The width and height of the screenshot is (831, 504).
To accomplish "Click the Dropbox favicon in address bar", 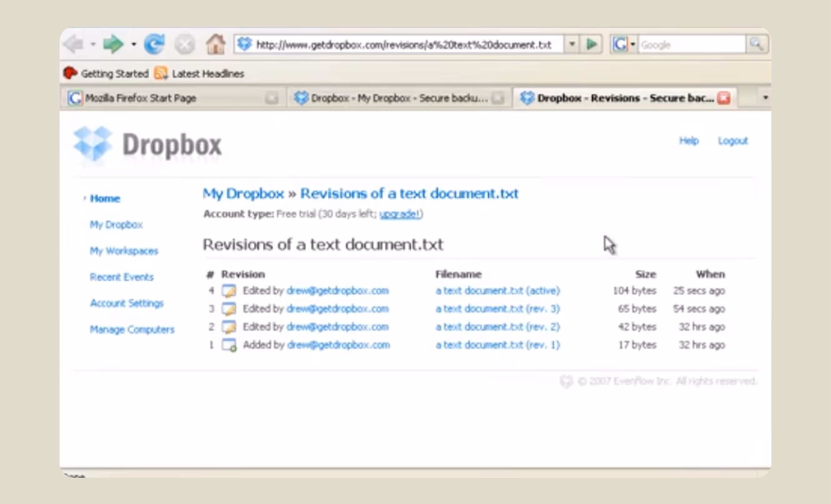I will pyautogui.click(x=244, y=44).
